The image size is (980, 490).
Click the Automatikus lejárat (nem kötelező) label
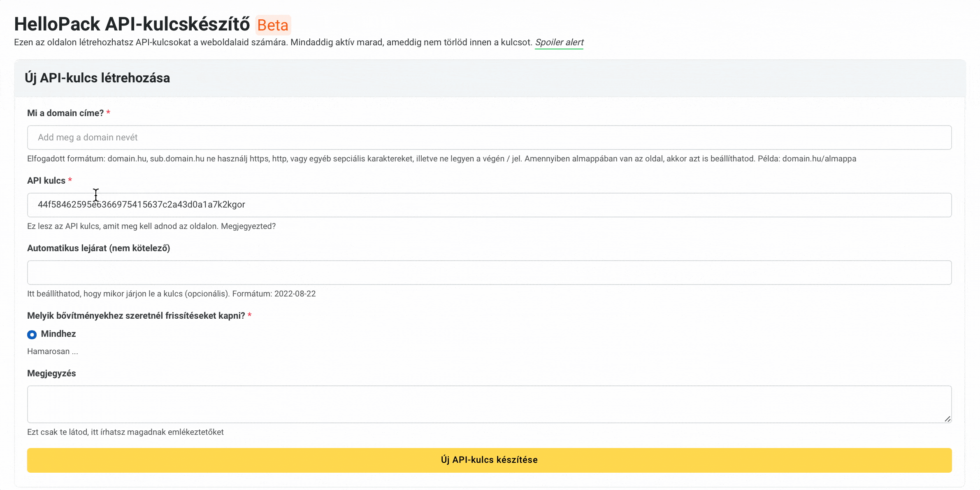click(98, 248)
